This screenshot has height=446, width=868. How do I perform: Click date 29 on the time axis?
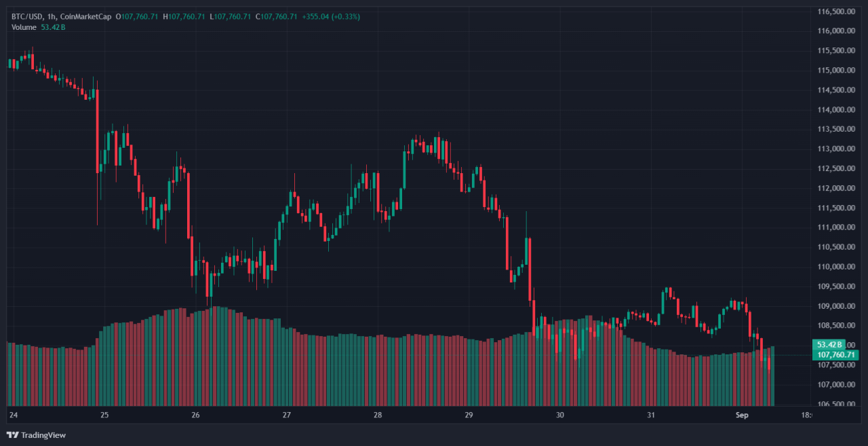tap(469, 414)
